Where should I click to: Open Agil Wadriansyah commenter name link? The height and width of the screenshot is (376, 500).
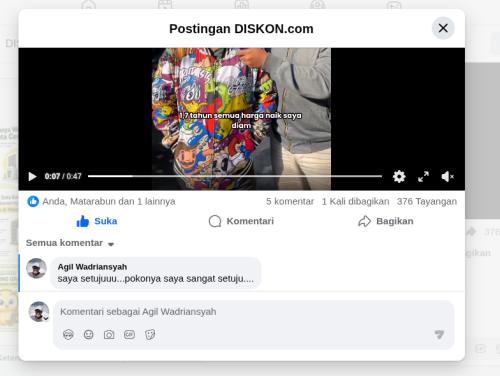tap(92, 267)
